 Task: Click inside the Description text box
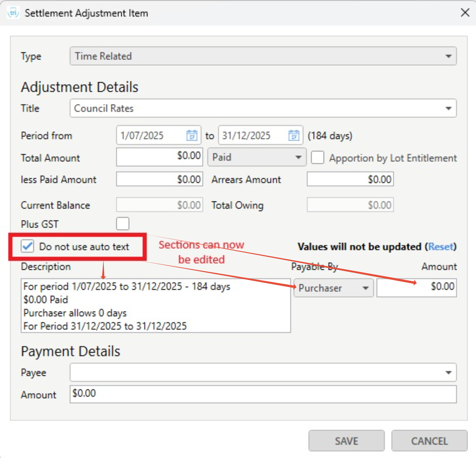(156, 306)
